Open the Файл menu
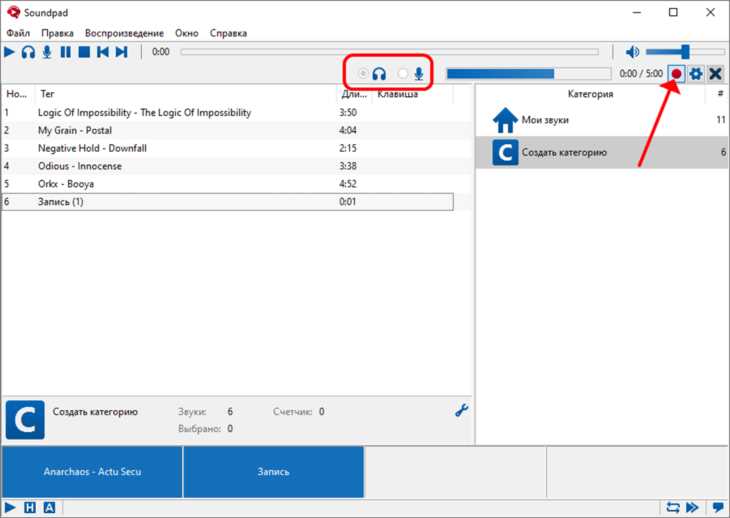 [18, 33]
